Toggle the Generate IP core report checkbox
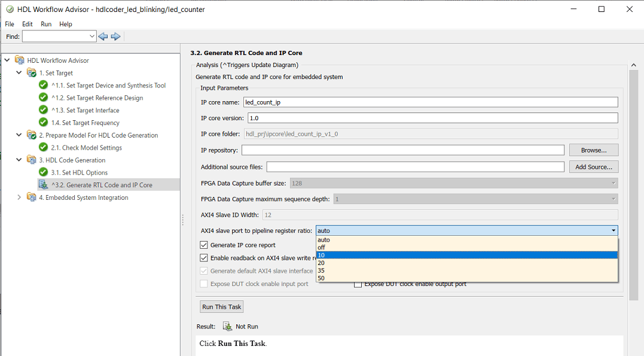The height and width of the screenshot is (356, 644). point(205,245)
